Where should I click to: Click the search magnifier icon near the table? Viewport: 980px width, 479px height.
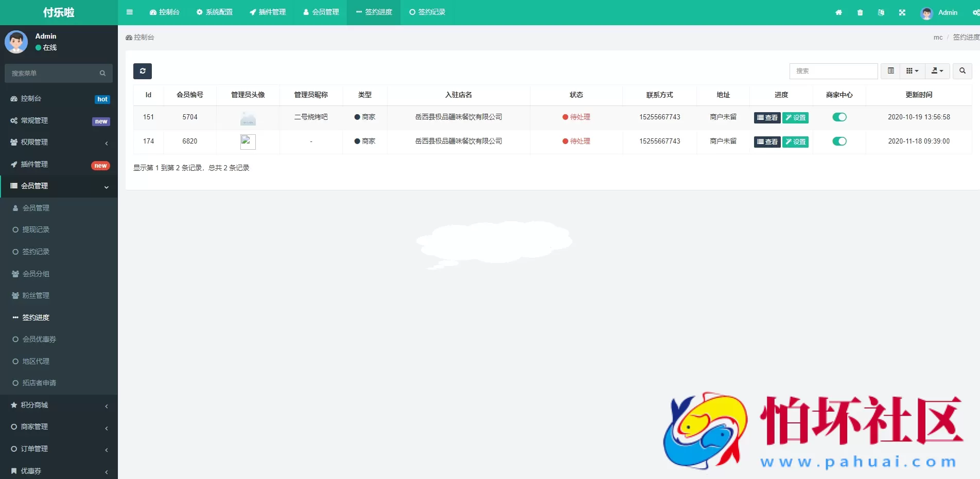click(961, 71)
